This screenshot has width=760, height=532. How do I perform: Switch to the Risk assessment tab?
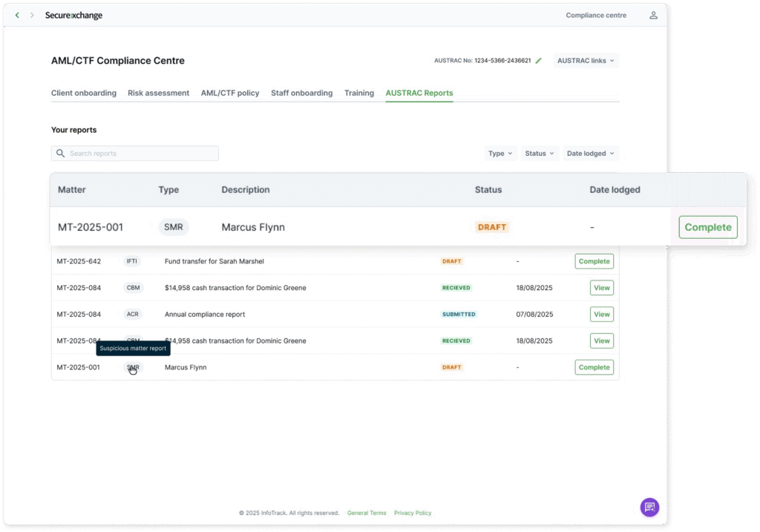(x=158, y=93)
